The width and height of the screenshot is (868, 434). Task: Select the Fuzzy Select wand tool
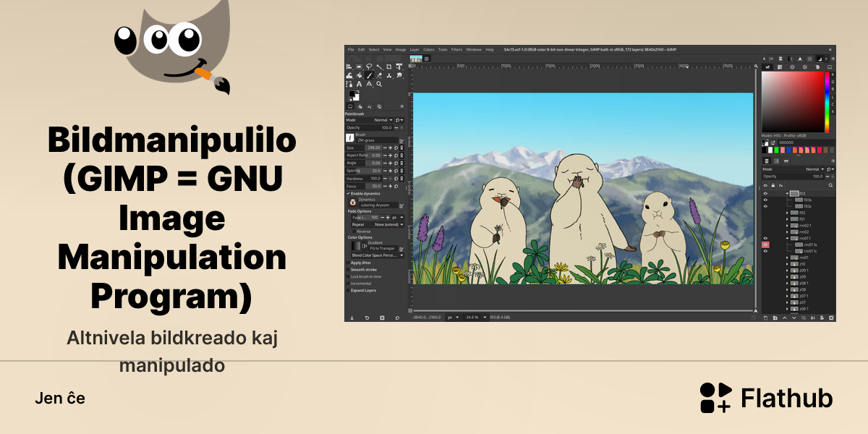coord(379,67)
